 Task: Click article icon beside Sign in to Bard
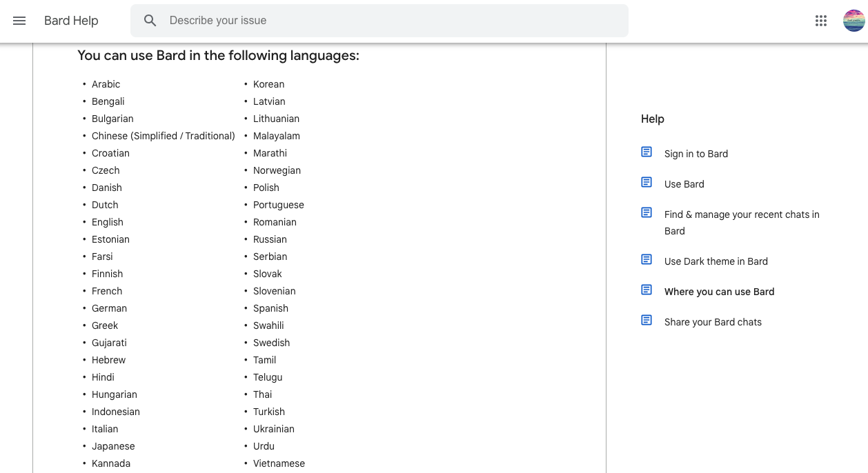[x=647, y=152]
